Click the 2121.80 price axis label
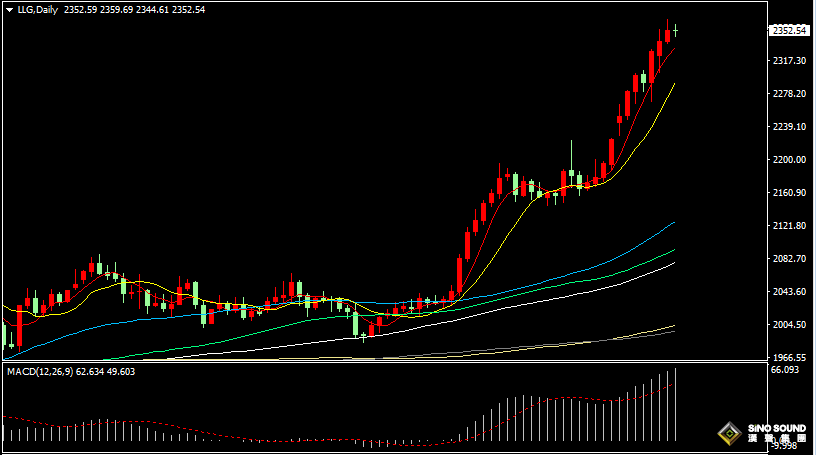Viewport: 816px width, 455px height. pyautogui.click(x=789, y=226)
